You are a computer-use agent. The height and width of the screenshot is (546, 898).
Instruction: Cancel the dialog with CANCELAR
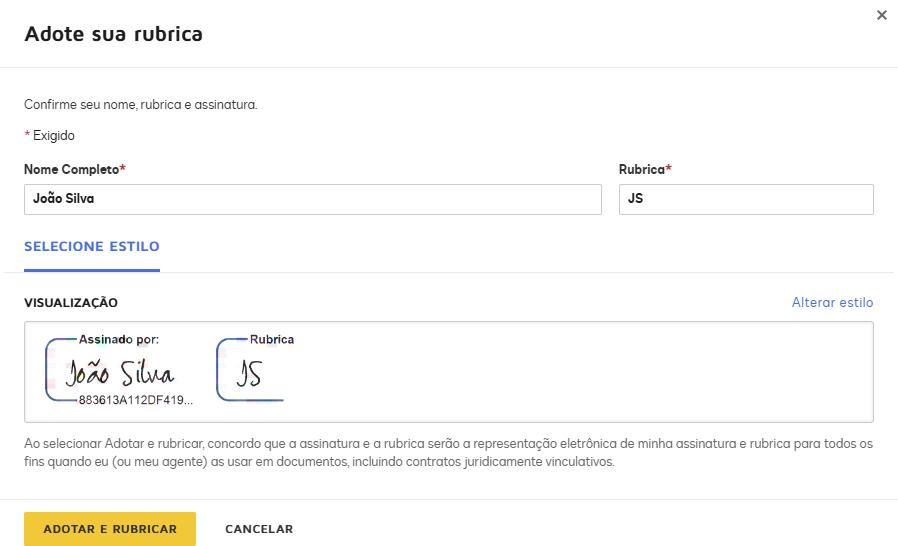click(259, 529)
